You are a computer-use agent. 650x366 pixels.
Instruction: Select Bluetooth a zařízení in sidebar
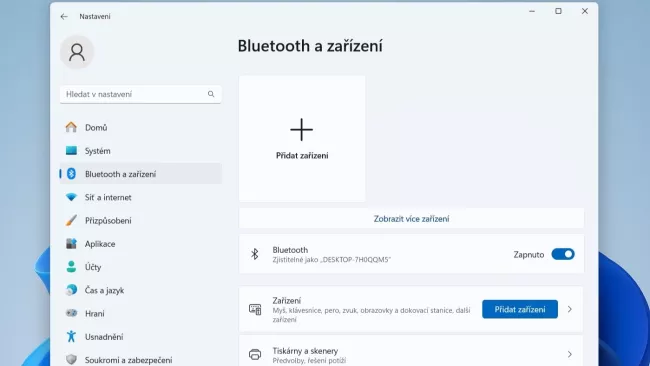coord(141,174)
